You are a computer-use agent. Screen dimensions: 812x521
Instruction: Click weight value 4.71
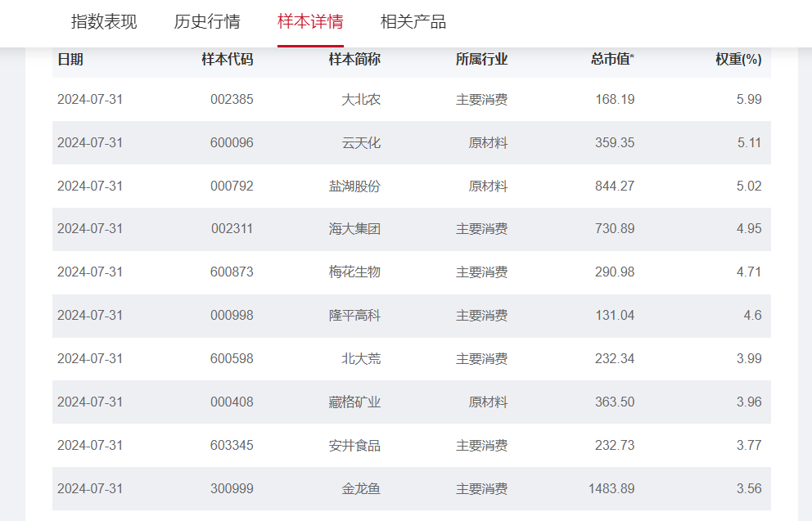(749, 272)
